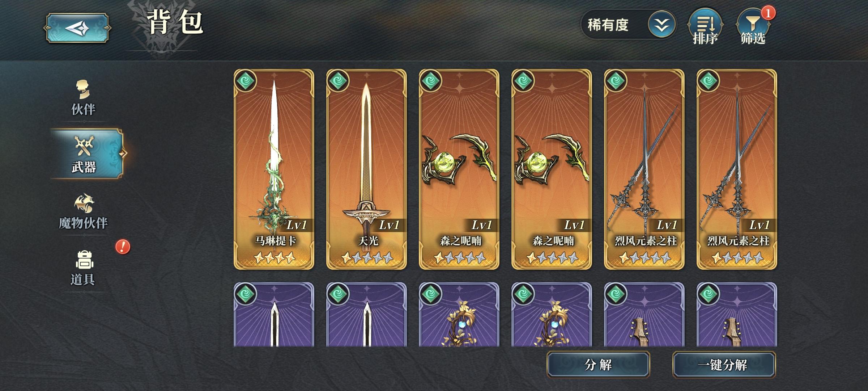Select the 伙伴 companions tab
The image size is (868, 391).
coord(84,98)
